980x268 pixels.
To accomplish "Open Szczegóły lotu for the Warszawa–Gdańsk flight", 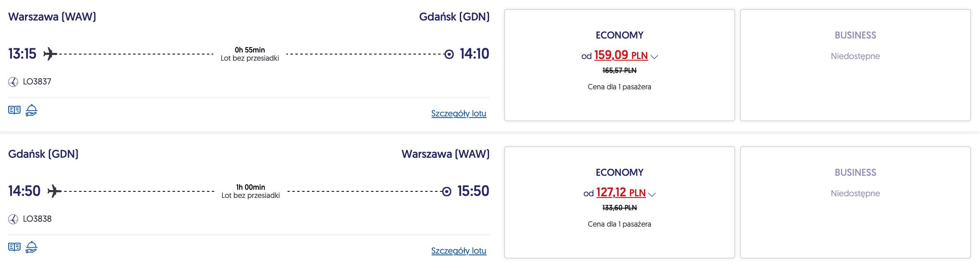I will (x=459, y=114).
